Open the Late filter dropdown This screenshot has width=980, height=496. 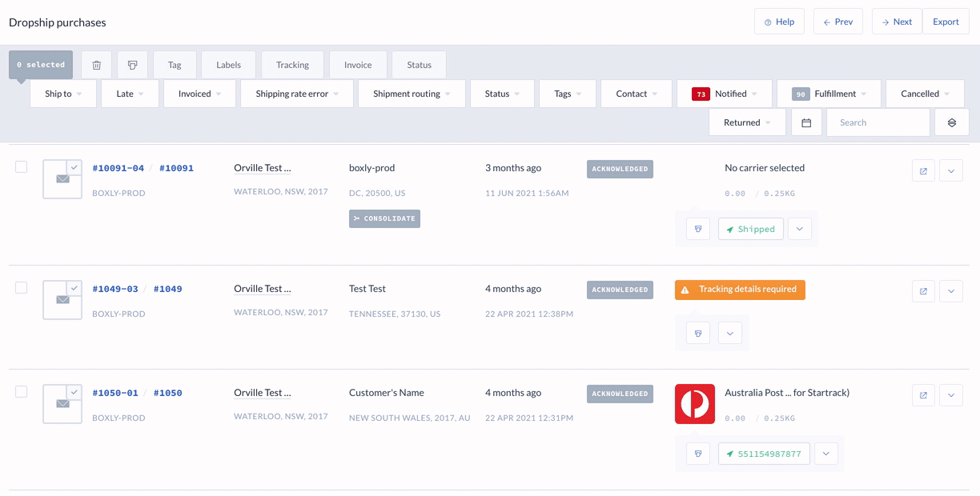click(130, 94)
